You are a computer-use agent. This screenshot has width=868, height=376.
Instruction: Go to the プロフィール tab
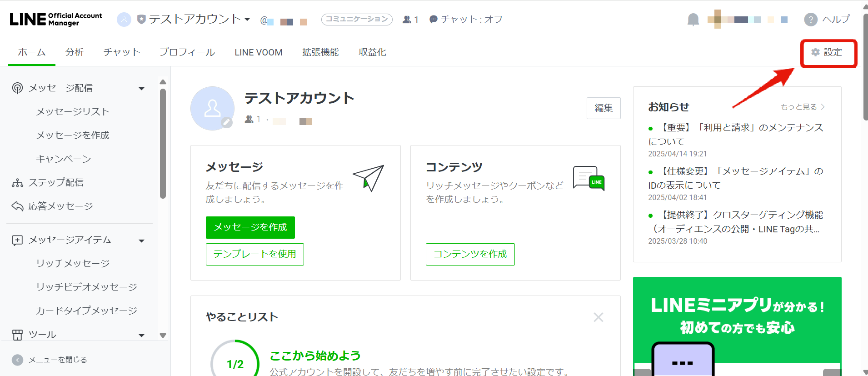tap(187, 52)
